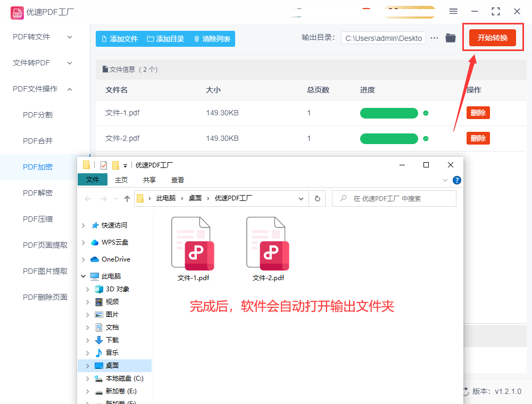Select PDF分割 in sidebar

pyautogui.click(x=38, y=115)
